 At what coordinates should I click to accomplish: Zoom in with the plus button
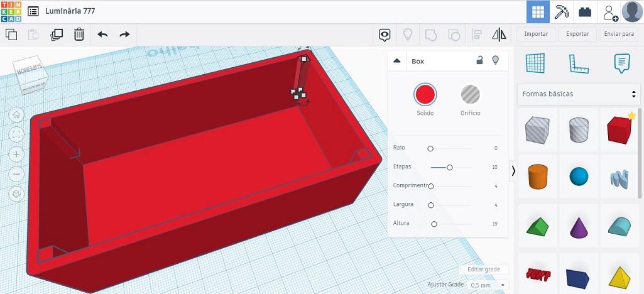pyautogui.click(x=16, y=155)
